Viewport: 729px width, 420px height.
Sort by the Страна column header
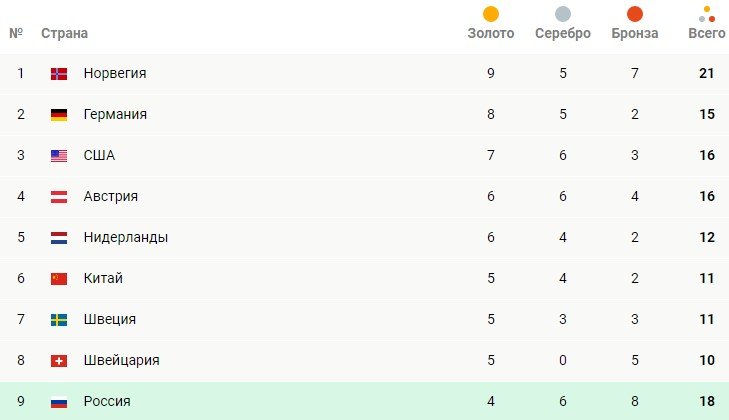point(64,34)
